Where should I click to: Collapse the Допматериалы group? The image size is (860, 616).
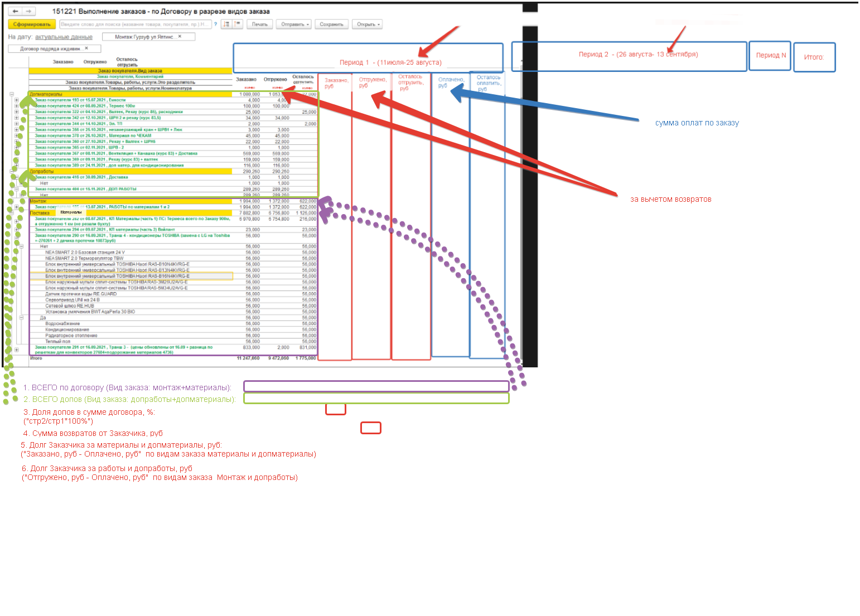click(12, 94)
